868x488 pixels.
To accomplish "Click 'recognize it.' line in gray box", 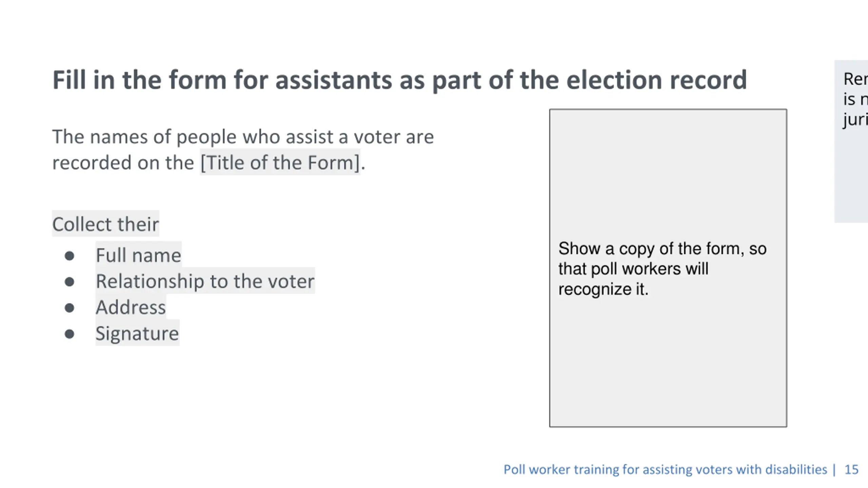I will [603, 289].
